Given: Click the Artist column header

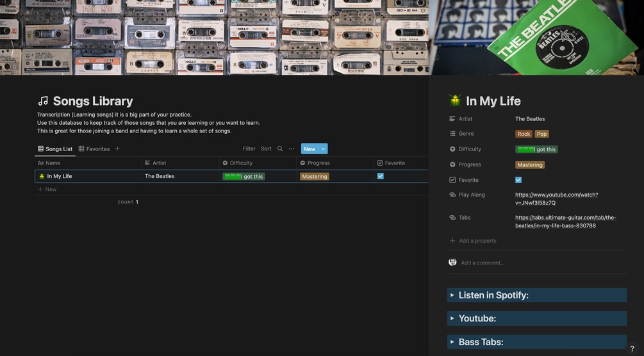Looking at the screenshot, I should [180, 163].
